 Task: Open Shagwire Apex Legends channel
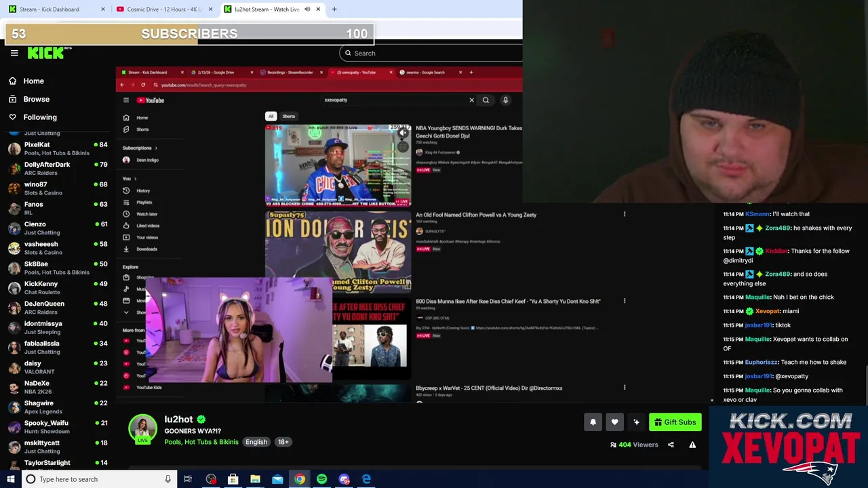58,407
